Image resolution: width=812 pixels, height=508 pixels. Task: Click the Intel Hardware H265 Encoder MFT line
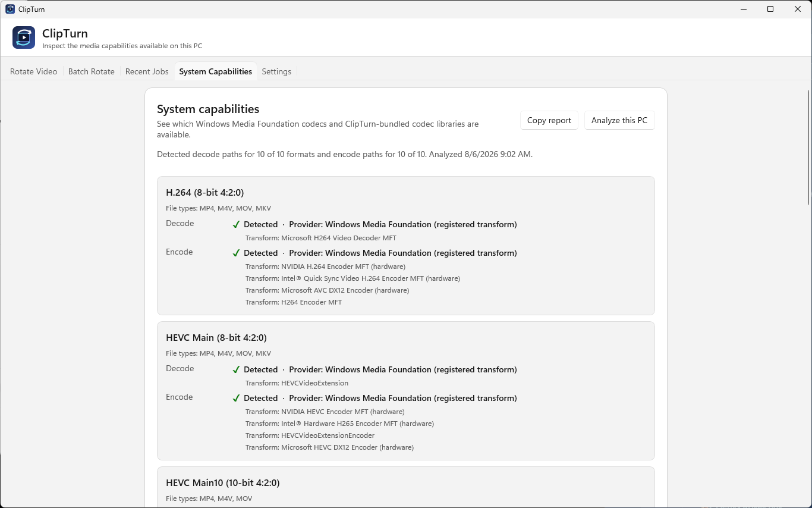tap(339, 424)
